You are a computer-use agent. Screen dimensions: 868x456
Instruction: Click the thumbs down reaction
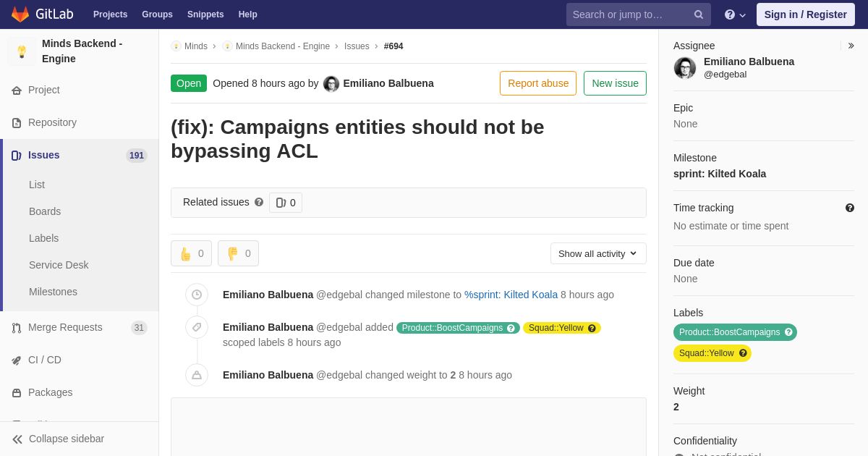[x=238, y=253]
